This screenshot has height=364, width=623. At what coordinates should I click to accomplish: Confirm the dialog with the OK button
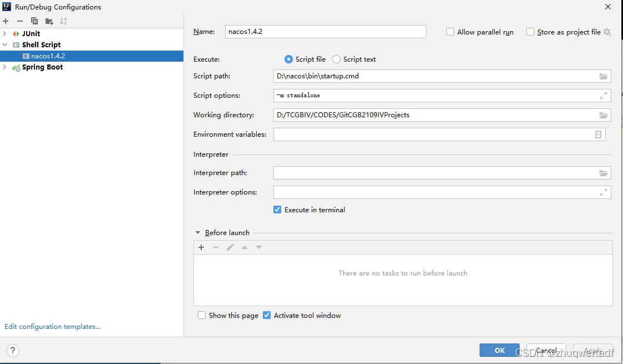coord(500,350)
